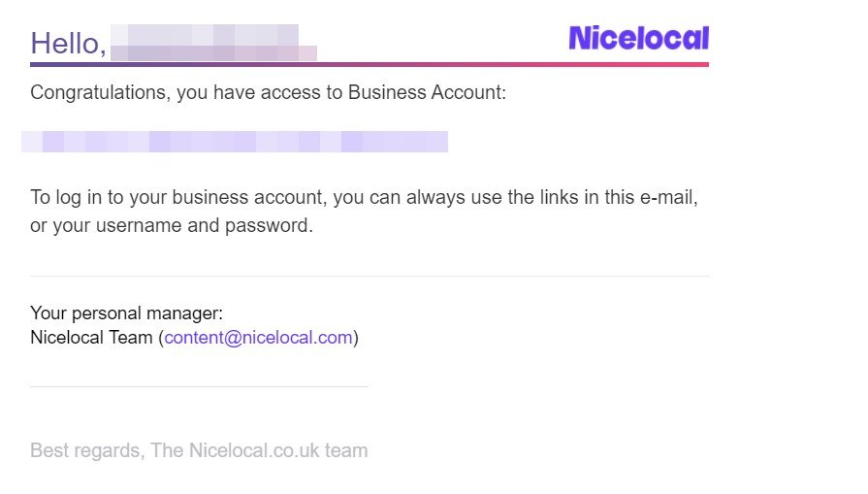Click the "Hello," greeting text
Image resolution: width=868 pixels, height=494 pixels.
[x=68, y=44]
